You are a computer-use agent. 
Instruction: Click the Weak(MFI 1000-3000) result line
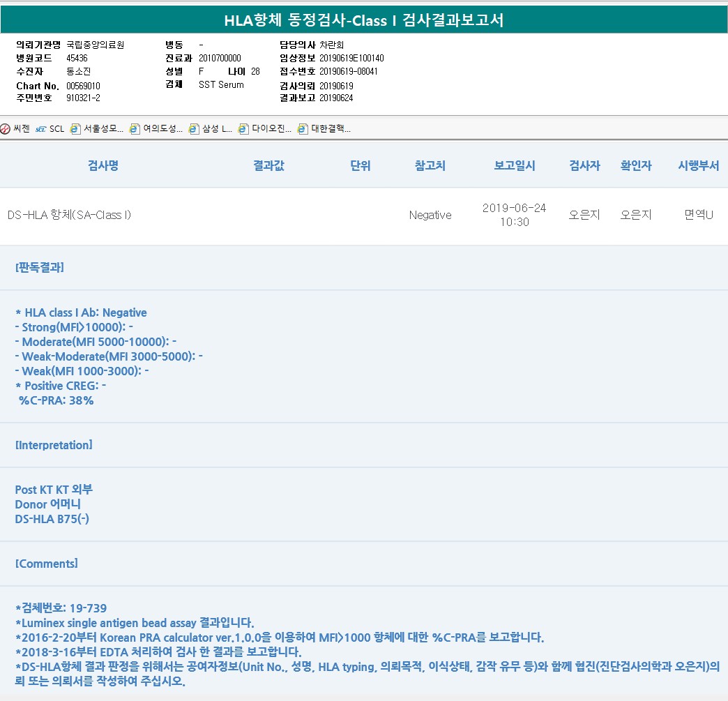click(82, 371)
